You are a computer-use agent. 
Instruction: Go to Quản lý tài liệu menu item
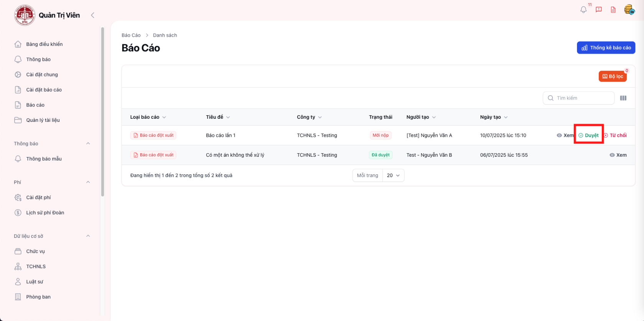(43, 120)
